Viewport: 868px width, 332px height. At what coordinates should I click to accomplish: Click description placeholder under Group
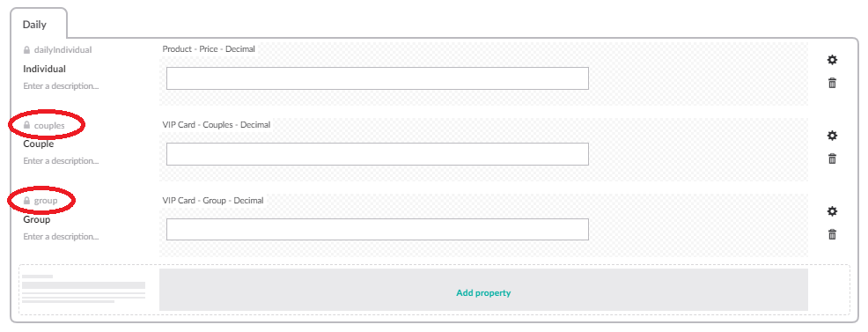pyautogui.click(x=61, y=237)
